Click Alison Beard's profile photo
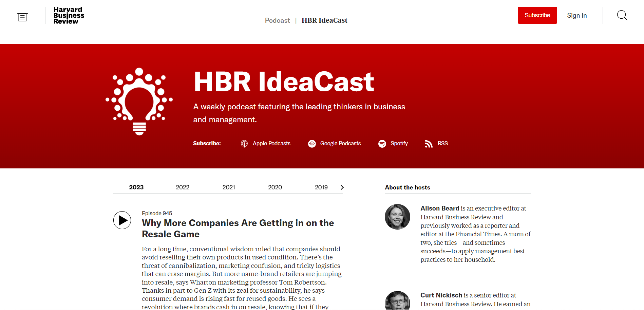The width and height of the screenshot is (644, 310). 397,217
